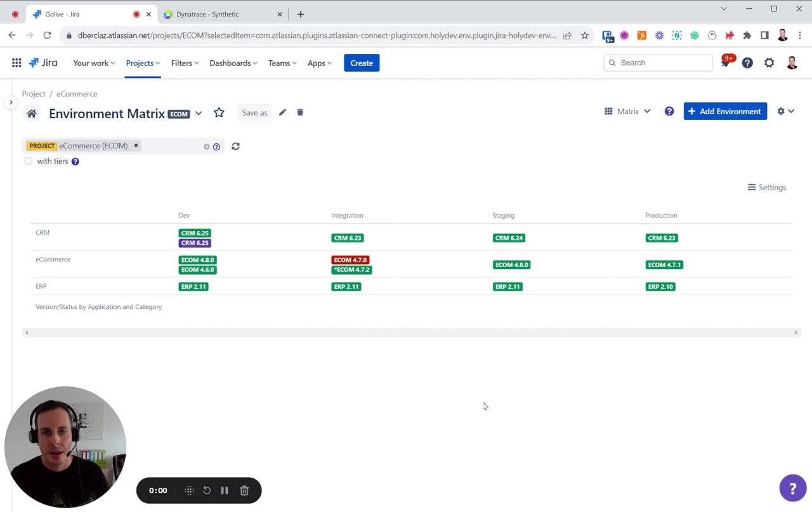Click the horizontal scrollbar under the matrix
812x512 pixels.
pos(411,332)
